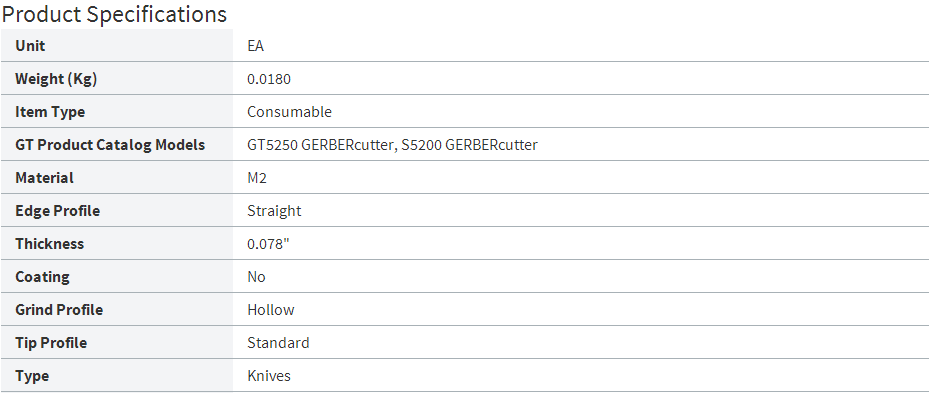
Task: Select the Hollow grind value
Action: pyautogui.click(x=271, y=310)
